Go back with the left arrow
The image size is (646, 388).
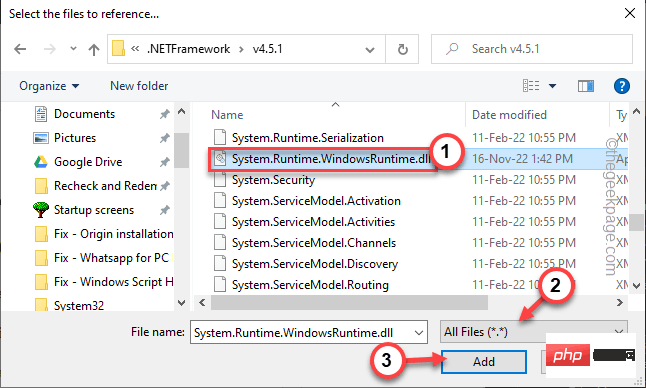(x=20, y=49)
